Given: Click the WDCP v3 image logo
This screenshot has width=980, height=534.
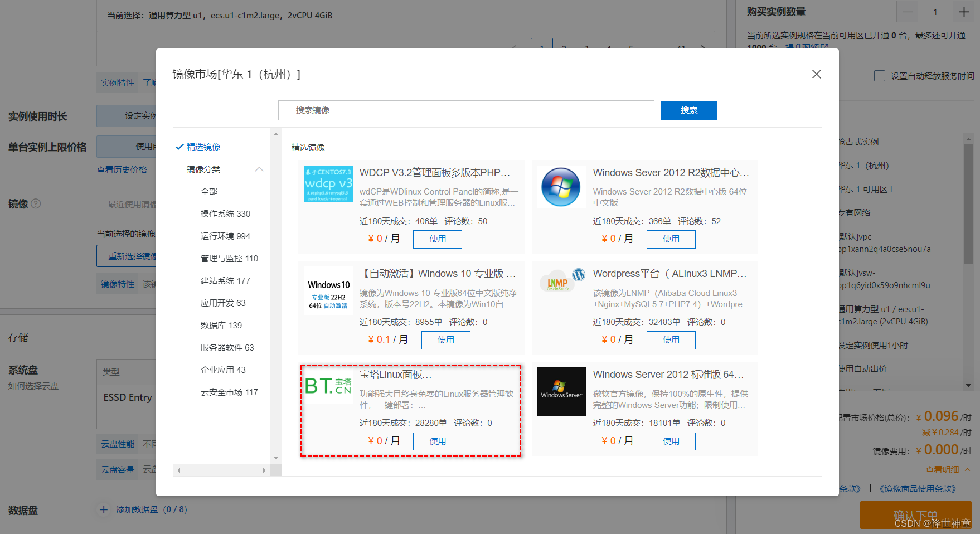Looking at the screenshot, I should point(328,184).
